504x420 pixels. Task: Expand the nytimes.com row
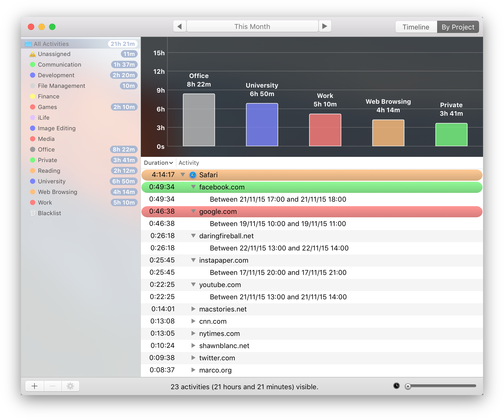[x=193, y=334]
